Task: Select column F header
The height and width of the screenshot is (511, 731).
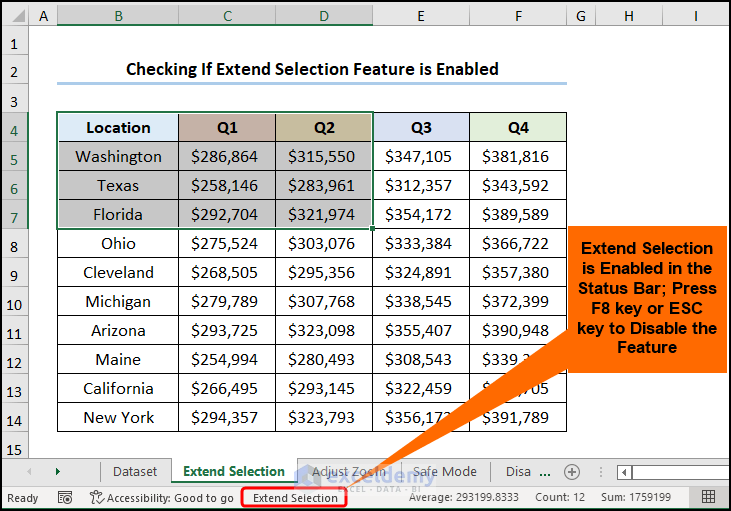Action: tap(518, 16)
